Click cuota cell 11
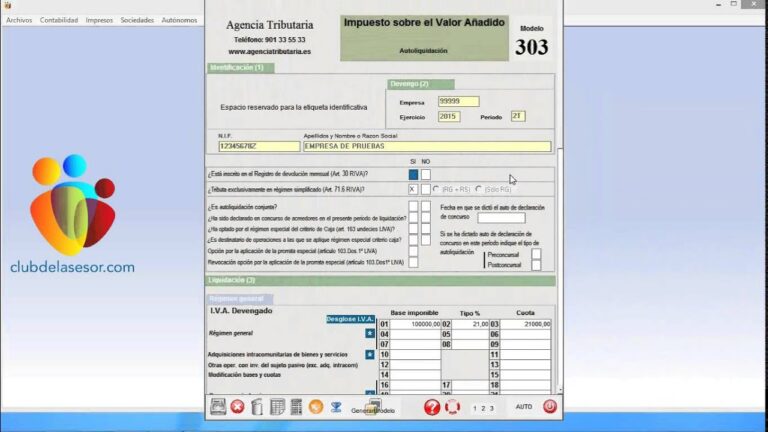The width and height of the screenshot is (768, 432). tap(525, 355)
